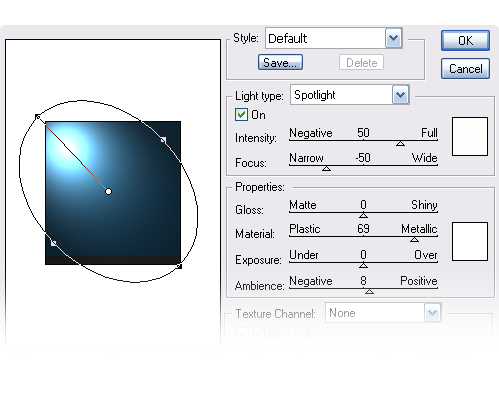
Task: Click the Intensity value 50
Action: pos(363,133)
